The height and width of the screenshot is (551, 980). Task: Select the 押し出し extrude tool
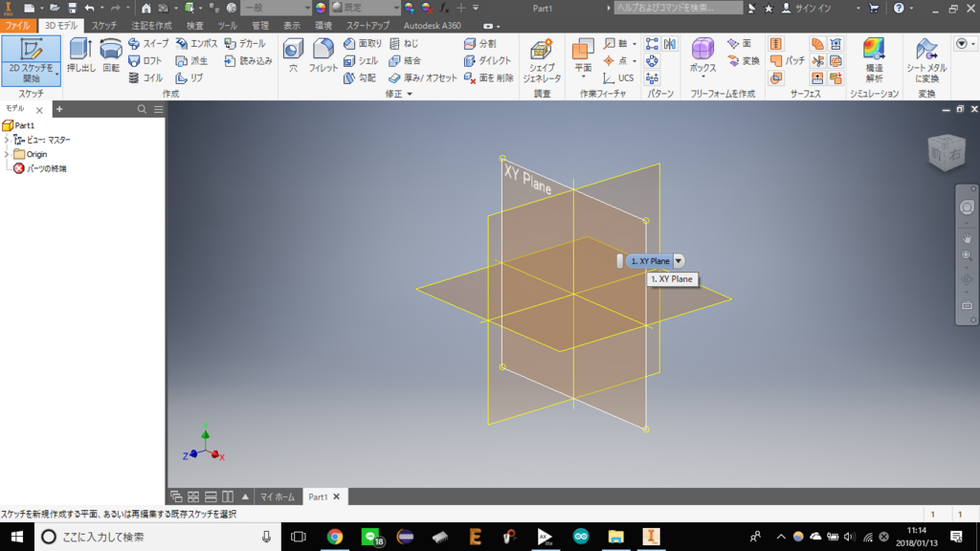coord(80,55)
